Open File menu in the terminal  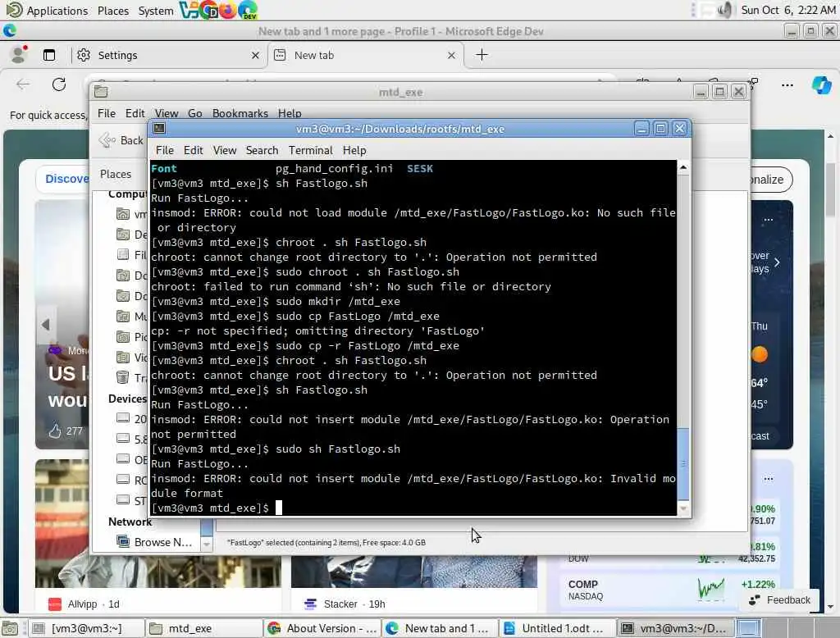click(x=164, y=151)
